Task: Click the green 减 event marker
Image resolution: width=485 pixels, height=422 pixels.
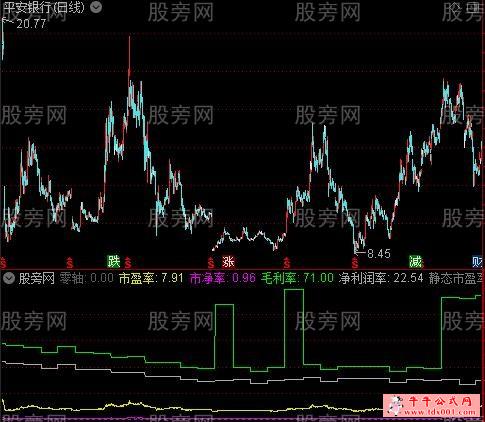Action: click(x=415, y=262)
